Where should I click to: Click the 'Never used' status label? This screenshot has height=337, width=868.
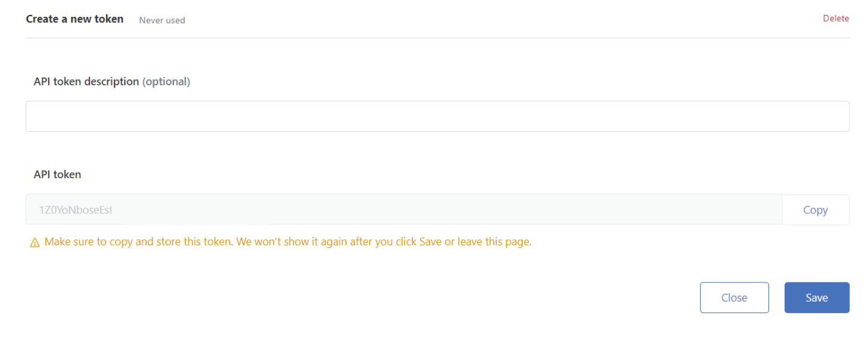(162, 20)
